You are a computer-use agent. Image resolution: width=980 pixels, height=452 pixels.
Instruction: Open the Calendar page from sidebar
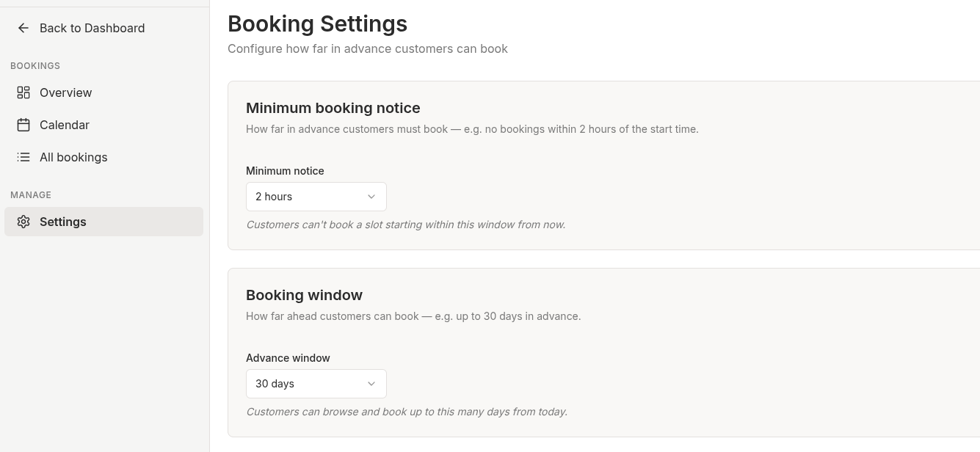[104, 125]
